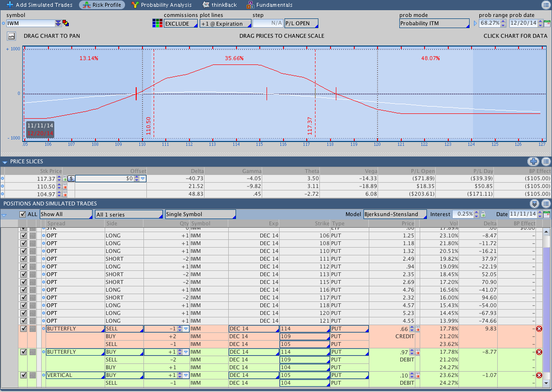The image size is (552, 392).
Task: Toggle the ALL checkbox
Action: (x=22, y=214)
